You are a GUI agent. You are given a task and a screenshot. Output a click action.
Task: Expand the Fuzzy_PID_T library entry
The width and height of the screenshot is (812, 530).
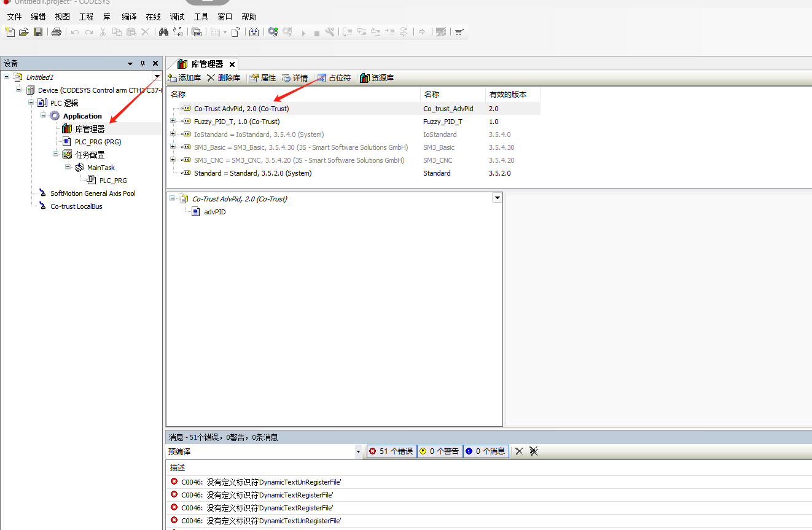click(173, 122)
